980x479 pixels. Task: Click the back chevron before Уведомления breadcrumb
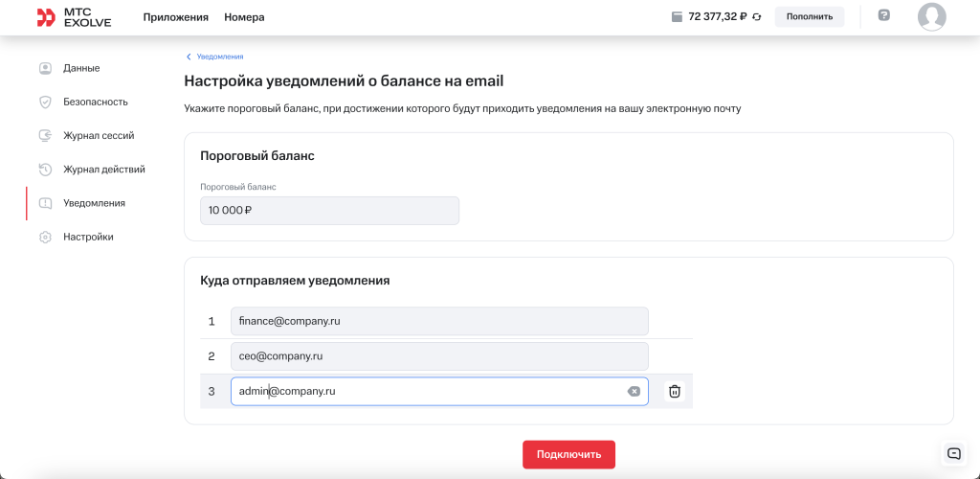click(189, 57)
